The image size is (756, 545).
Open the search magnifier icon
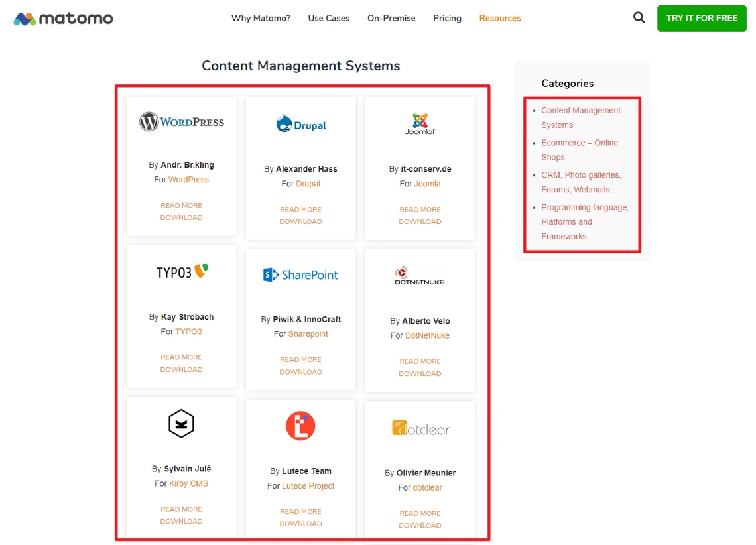coord(639,18)
